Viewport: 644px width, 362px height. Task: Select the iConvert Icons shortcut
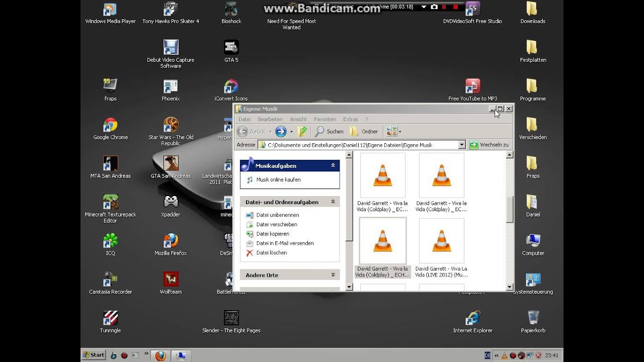231,90
